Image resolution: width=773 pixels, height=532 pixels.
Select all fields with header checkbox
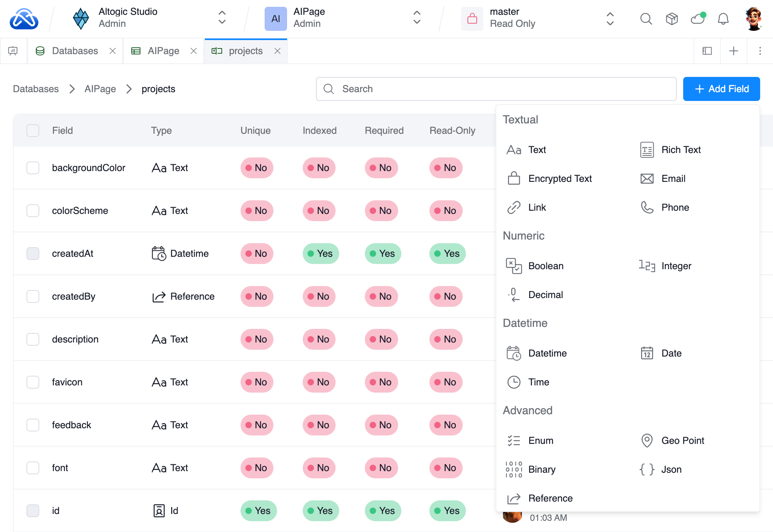(33, 131)
